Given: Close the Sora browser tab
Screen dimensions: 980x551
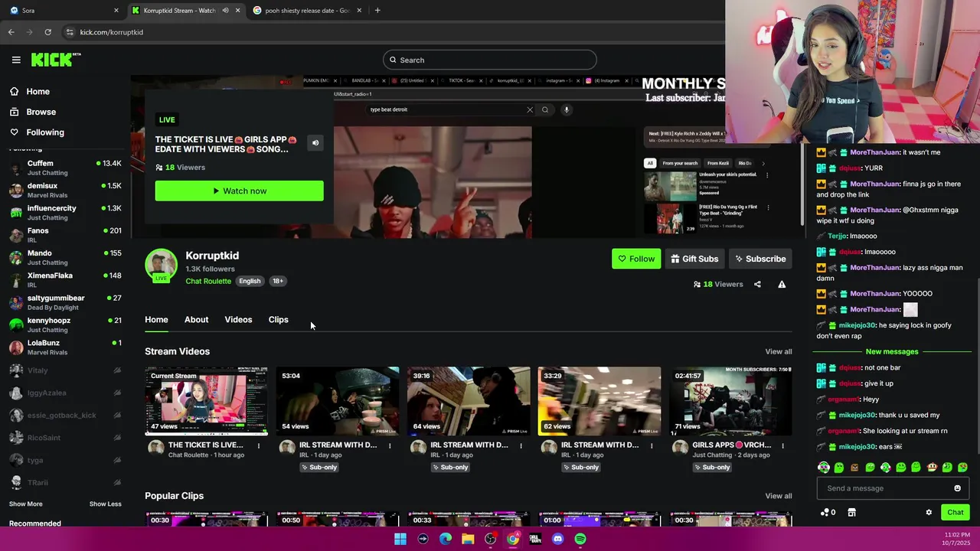Looking at the screenshot, I should pos(116,10).
